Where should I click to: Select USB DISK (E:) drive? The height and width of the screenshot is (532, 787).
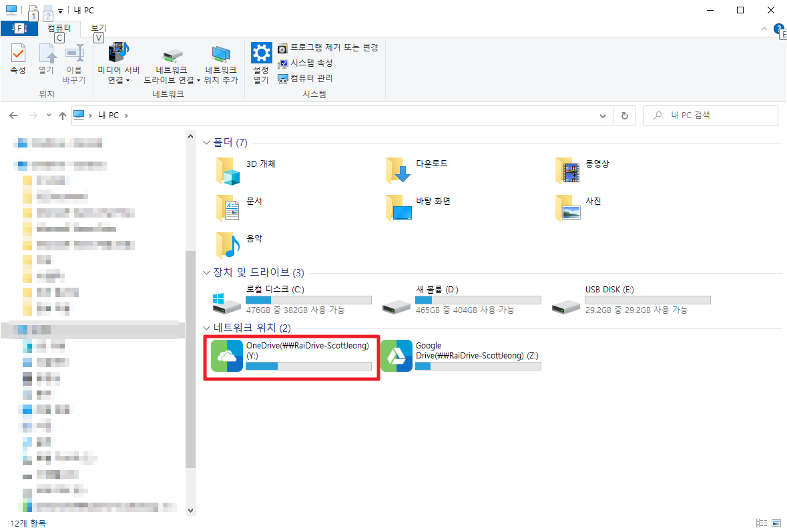click(631, 300)
